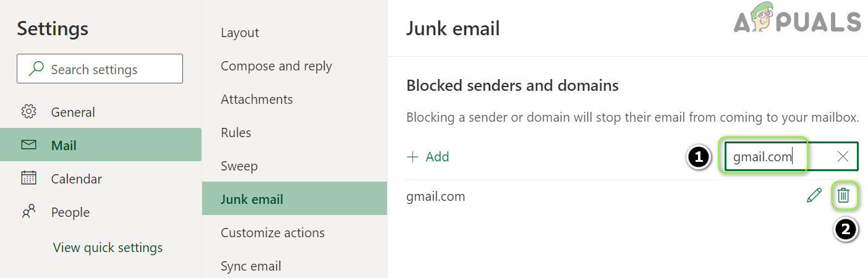Select Junk email in the mail menu
The height and width of the screenshot is (278, 868).
pyautogui.click(x=252, y=199)
